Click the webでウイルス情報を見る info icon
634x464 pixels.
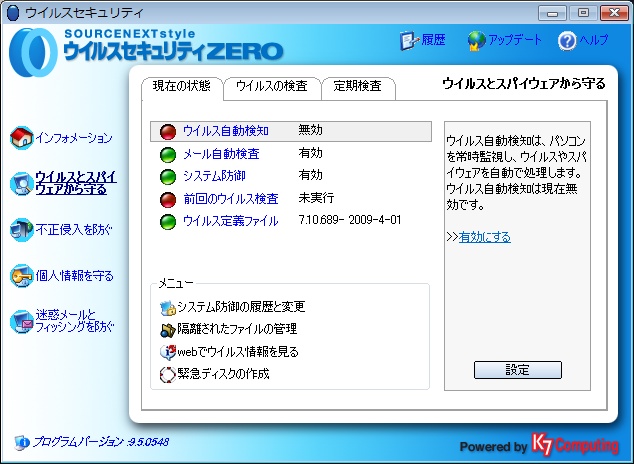coord(168,352)
